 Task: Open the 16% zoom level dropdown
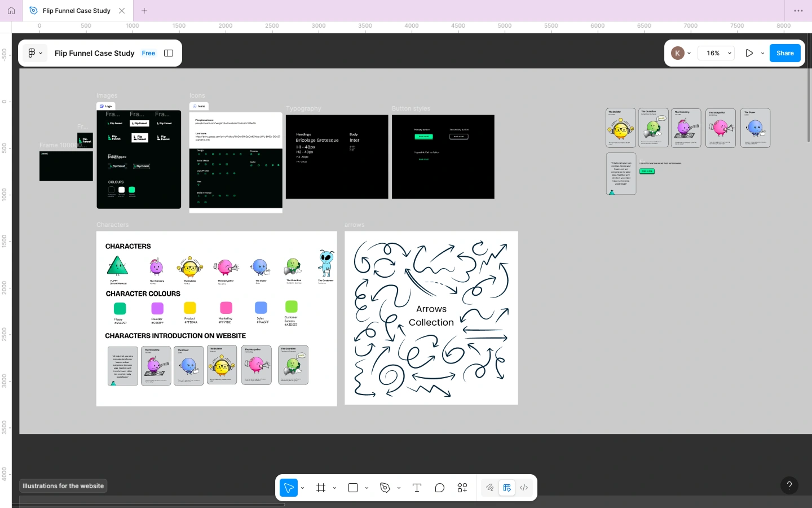pos(716,52)
